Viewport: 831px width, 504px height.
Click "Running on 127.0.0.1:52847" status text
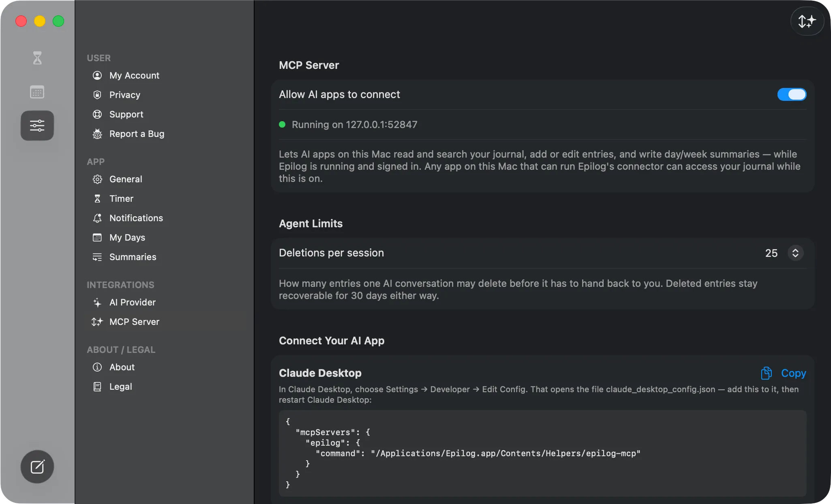pos(355,124)
